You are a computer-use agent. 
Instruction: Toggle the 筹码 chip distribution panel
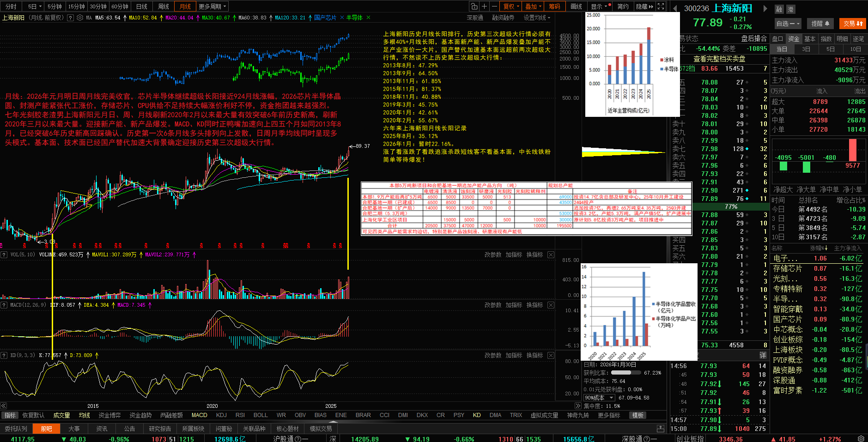pos(555,6)
